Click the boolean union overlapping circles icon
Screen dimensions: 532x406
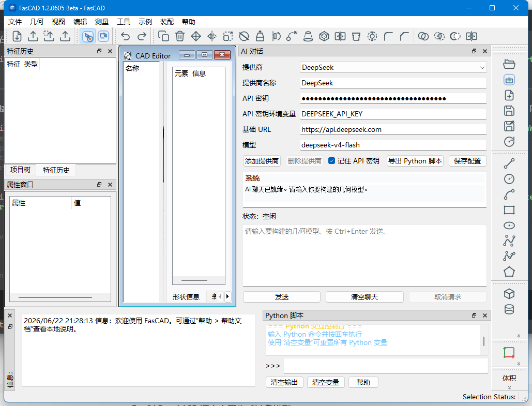click(x=423, y=36)
